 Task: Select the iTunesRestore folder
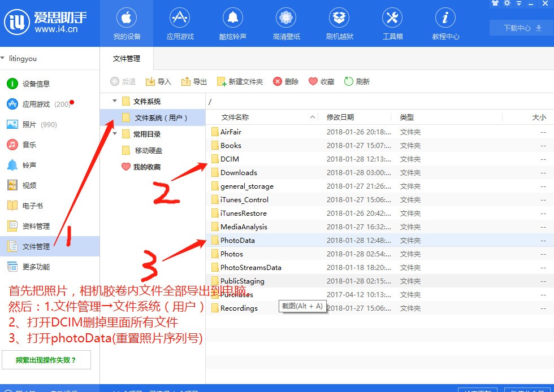coord(380,214)
